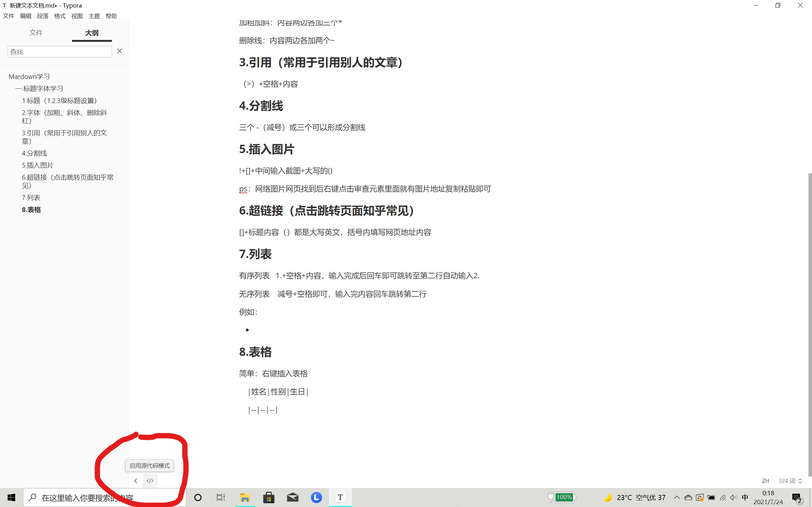Open the 格式 menu
Viewport: 812px width, 507px height.
pyautogui.click(x=60, y=16)
